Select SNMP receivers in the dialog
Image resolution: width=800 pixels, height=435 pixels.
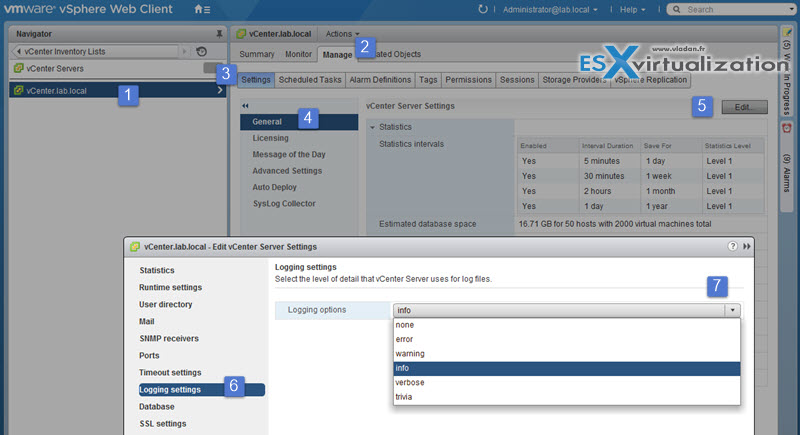coord(169,339)
